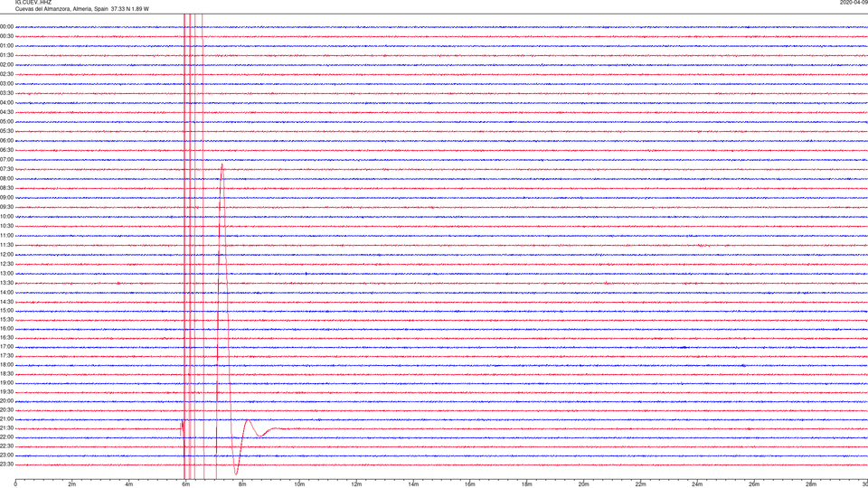Select the 14:00 trace time label

point(6,292)
